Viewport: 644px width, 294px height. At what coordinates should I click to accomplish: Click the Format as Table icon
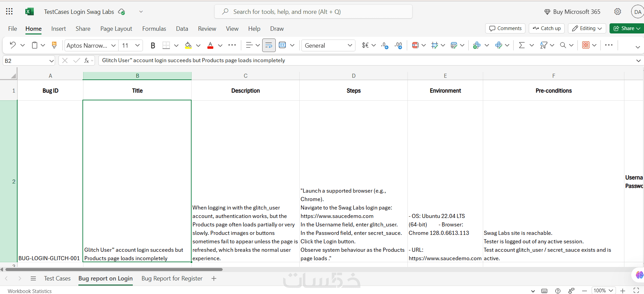(435, 45)
